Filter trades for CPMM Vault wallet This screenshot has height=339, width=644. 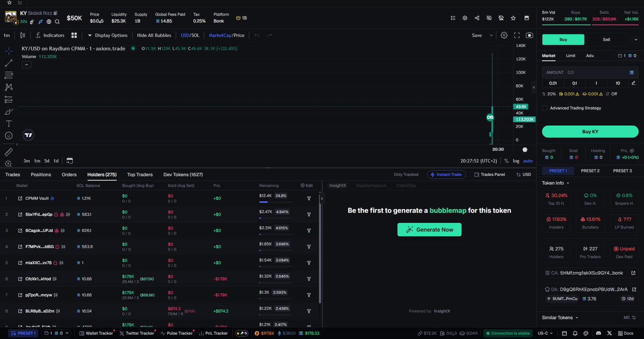pyautogui.click(x=309, y=198)
